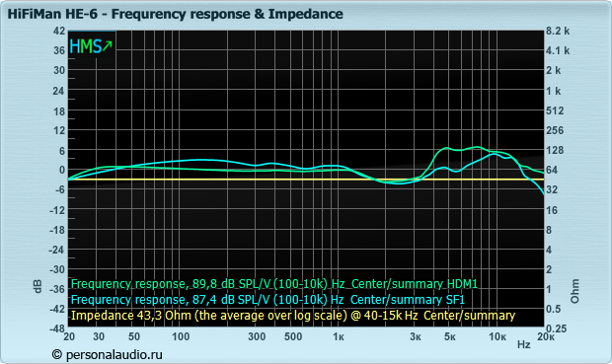Select the cyan SF1 frequency response legend

click(268, 300)
